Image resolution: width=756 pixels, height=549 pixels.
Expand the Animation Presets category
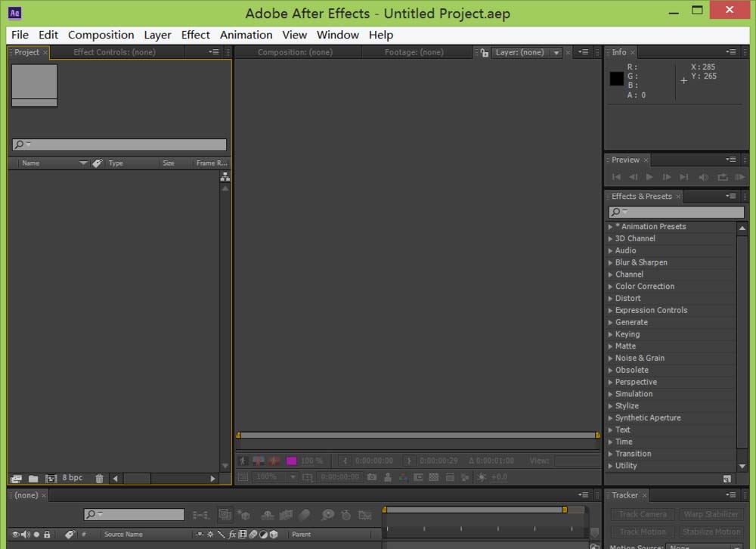click(610, 227)
